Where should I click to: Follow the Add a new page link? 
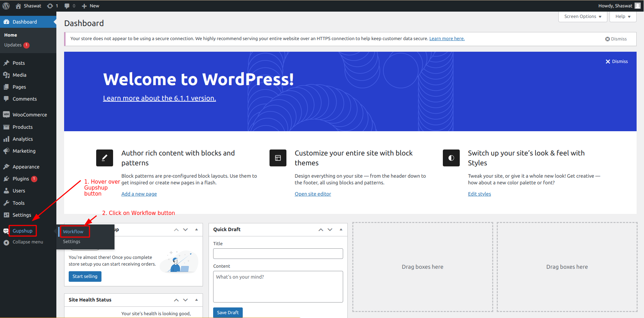[139, 194]
